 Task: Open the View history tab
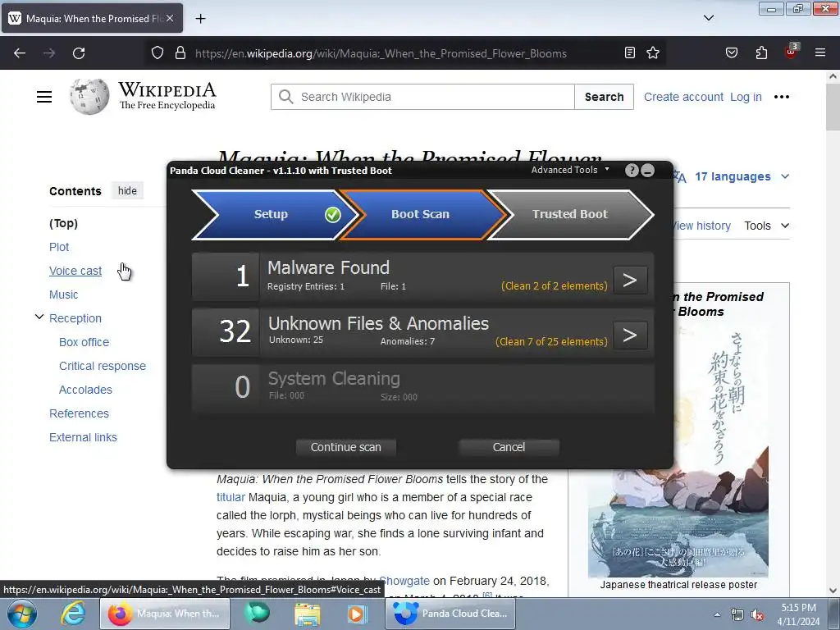point(701,226)
